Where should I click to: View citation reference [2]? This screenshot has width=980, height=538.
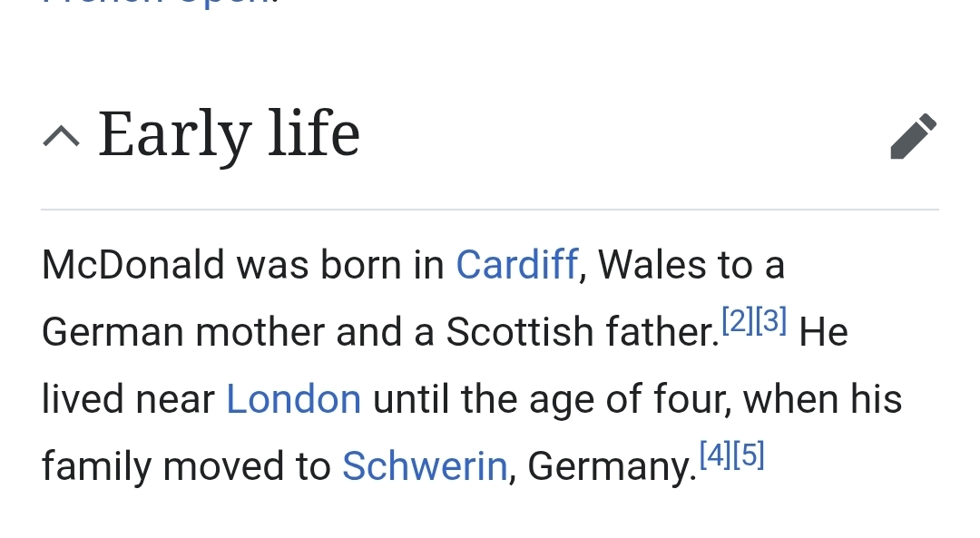[x=738, y=320]
